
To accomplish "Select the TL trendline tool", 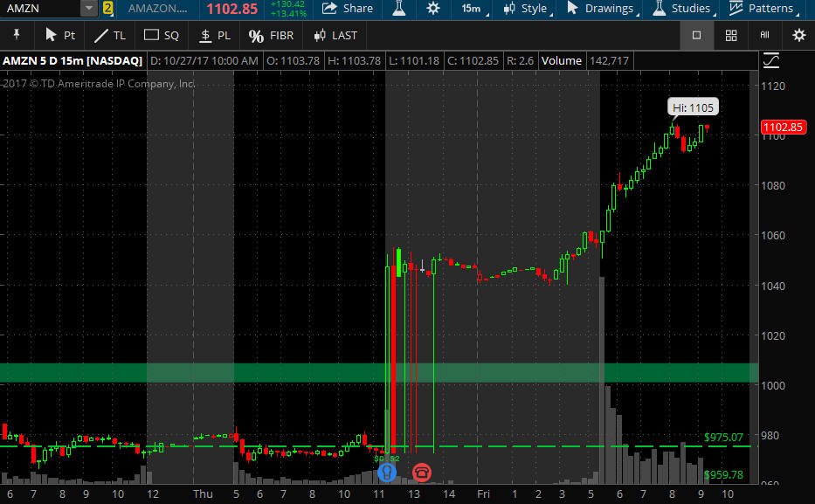I will click(110, 35).
